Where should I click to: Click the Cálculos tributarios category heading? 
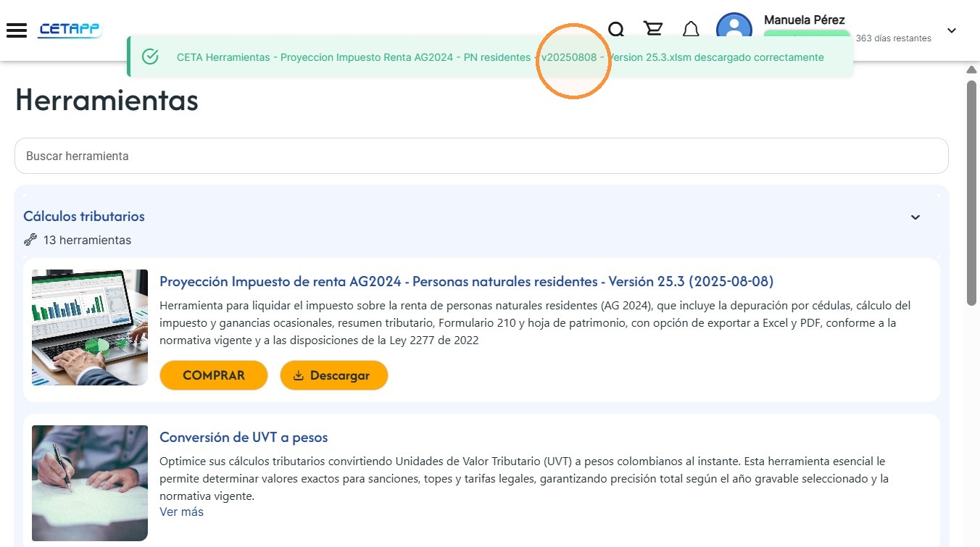pos(84,216)
